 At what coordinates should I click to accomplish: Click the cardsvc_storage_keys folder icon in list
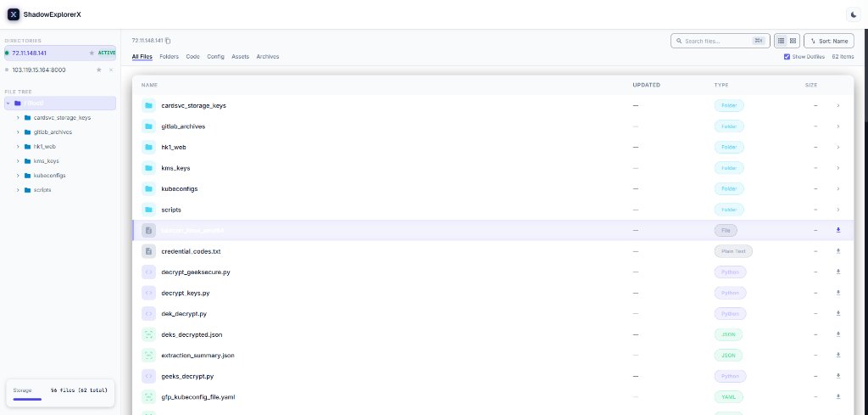click(148, 105)
